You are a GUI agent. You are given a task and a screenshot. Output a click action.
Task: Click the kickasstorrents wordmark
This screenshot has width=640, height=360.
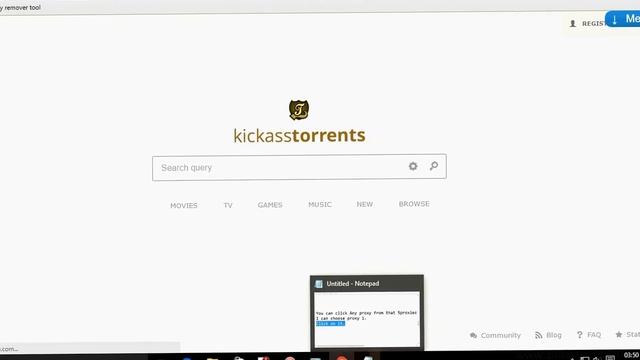(299, 136)
